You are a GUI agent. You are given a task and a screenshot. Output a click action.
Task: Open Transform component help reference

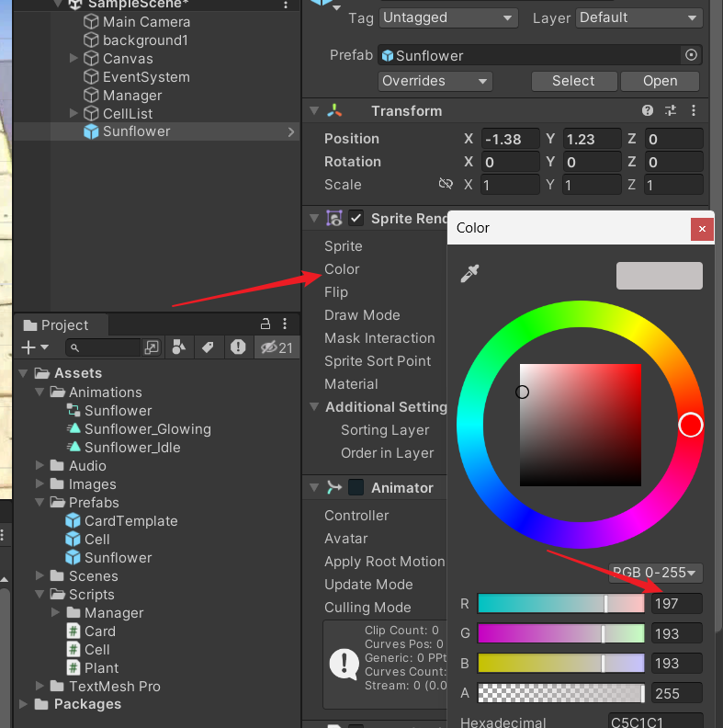point(648,111)
